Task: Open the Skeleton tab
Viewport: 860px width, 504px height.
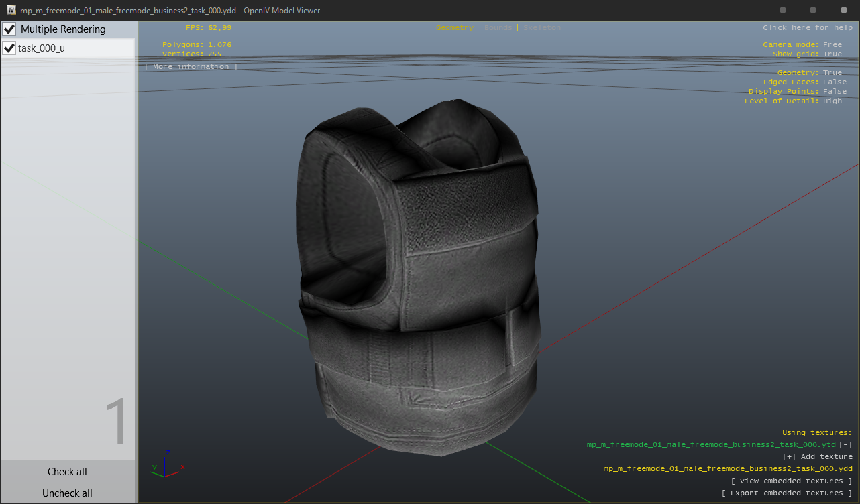Action: coord(541,27)
